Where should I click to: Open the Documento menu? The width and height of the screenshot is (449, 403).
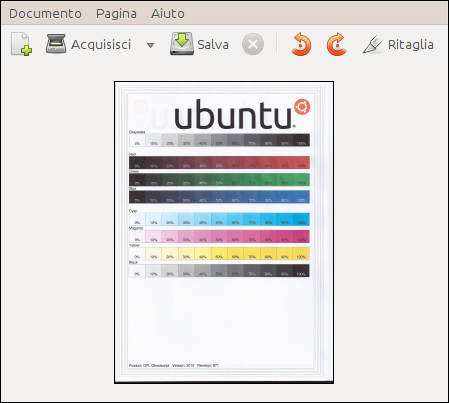(x=45, y=14)
